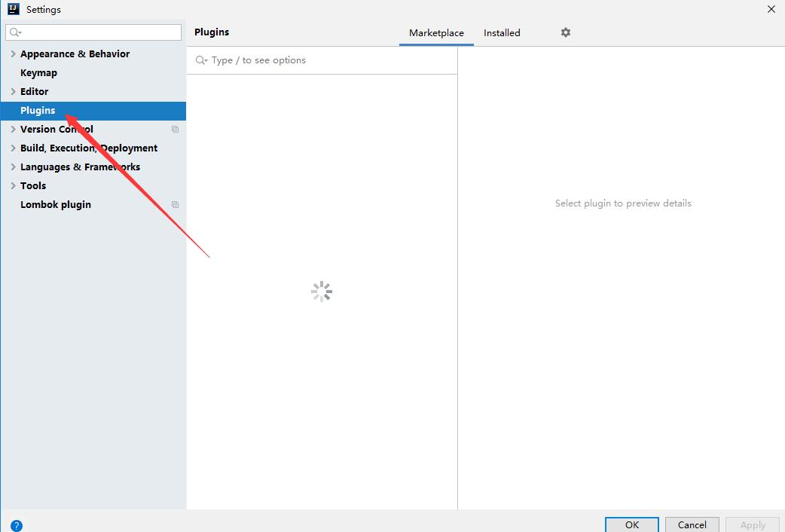The width and height of the screenshot is (785, 532).
Task: Click the IntelliJ IDEA logo in title bar
Action: point(14,9)
